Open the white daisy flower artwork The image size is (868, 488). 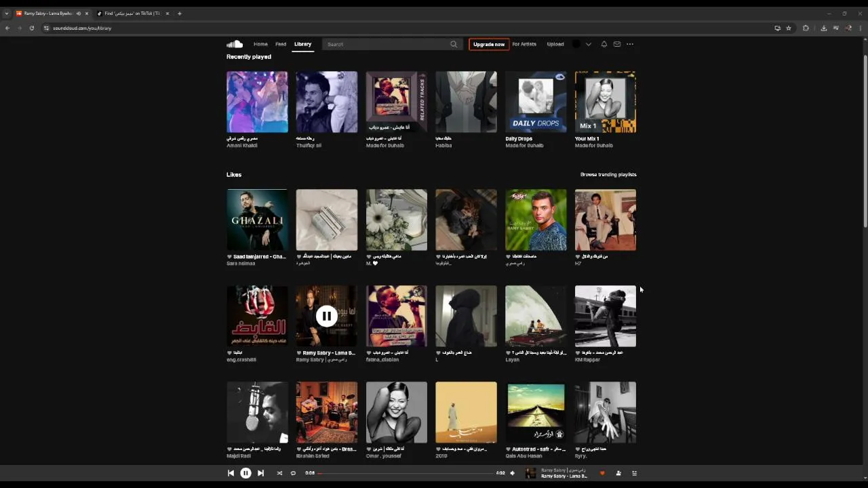tap(397, 220)
